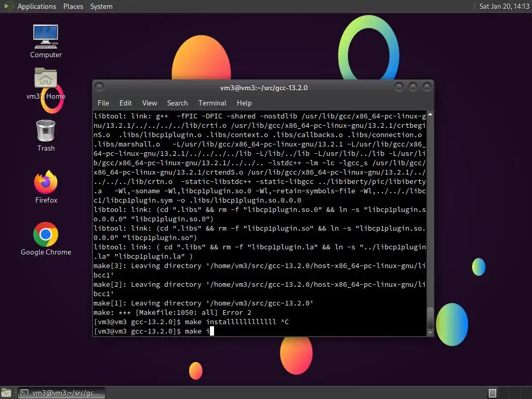Click the "make installllllllllll ^C" line

(191, 322)
